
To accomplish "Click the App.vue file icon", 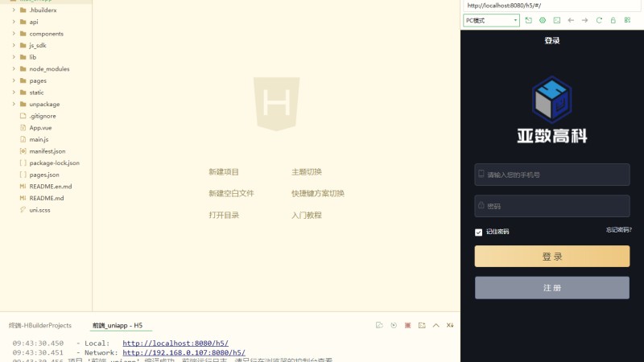I will click(23, 128).
